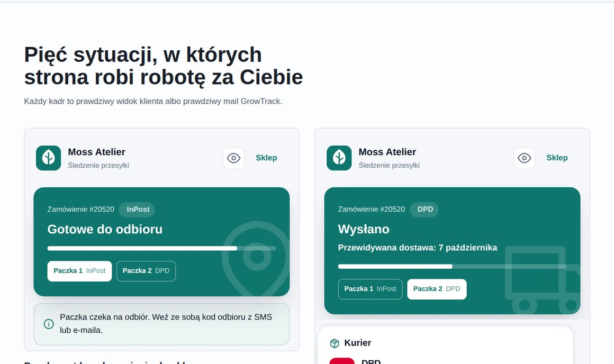The height and width of the screenshot is (364, 614).
Task: Click the Pięć sytuacji page heading
Action: tap(163, 66)
